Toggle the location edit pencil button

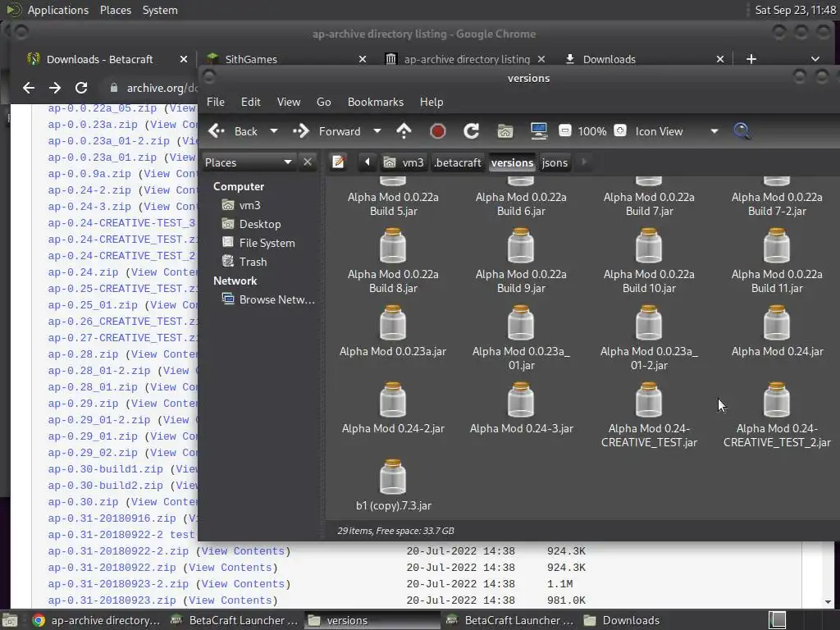point(338,162)
